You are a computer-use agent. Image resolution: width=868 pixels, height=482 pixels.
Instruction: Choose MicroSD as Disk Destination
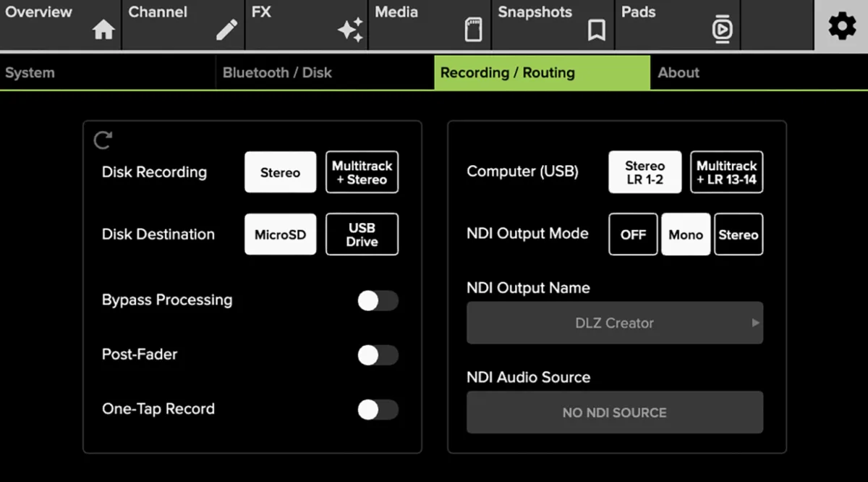[281, 234]
